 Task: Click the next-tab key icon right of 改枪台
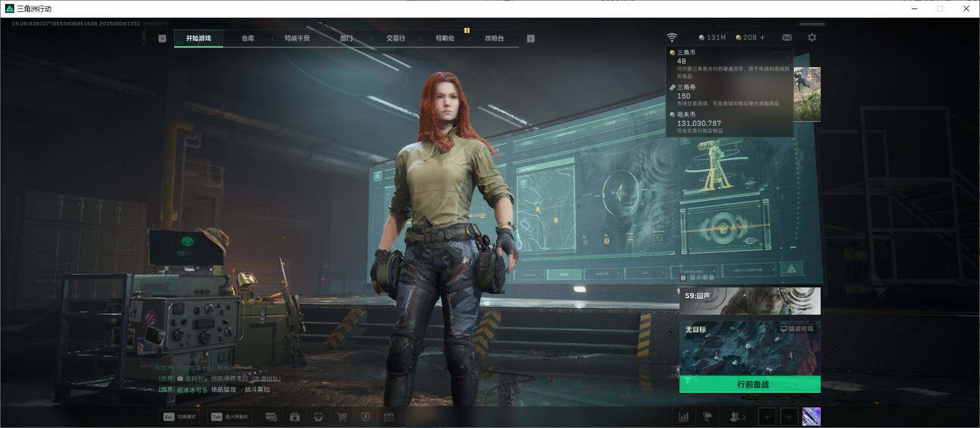[530, 38]
